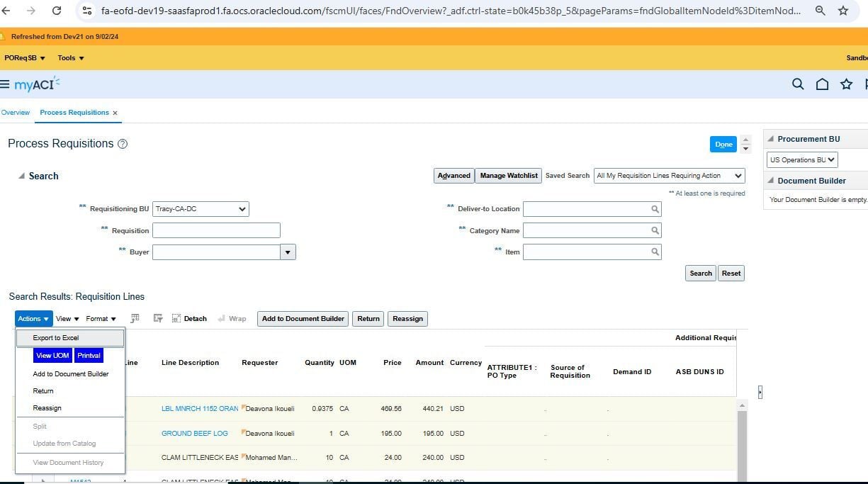Open the global Search magnifier in the header
The width and height of the screenshot is (868, 484).
798,84
